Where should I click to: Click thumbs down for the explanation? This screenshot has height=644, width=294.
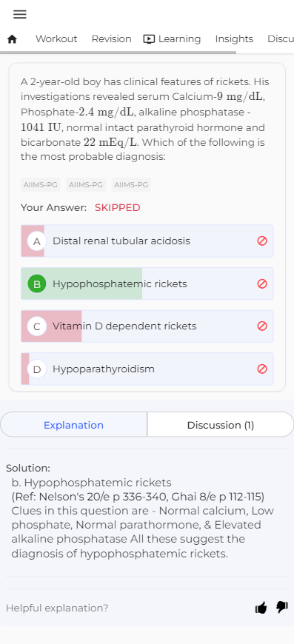pos(282,607)
